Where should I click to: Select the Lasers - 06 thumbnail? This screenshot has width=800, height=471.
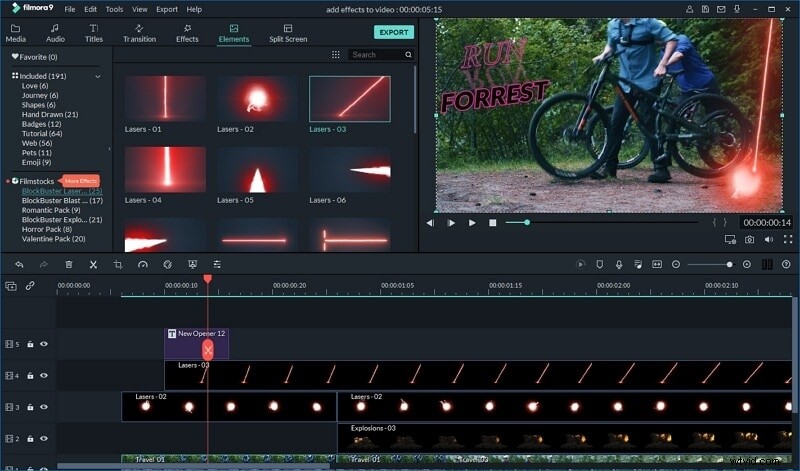coord(349,169)
